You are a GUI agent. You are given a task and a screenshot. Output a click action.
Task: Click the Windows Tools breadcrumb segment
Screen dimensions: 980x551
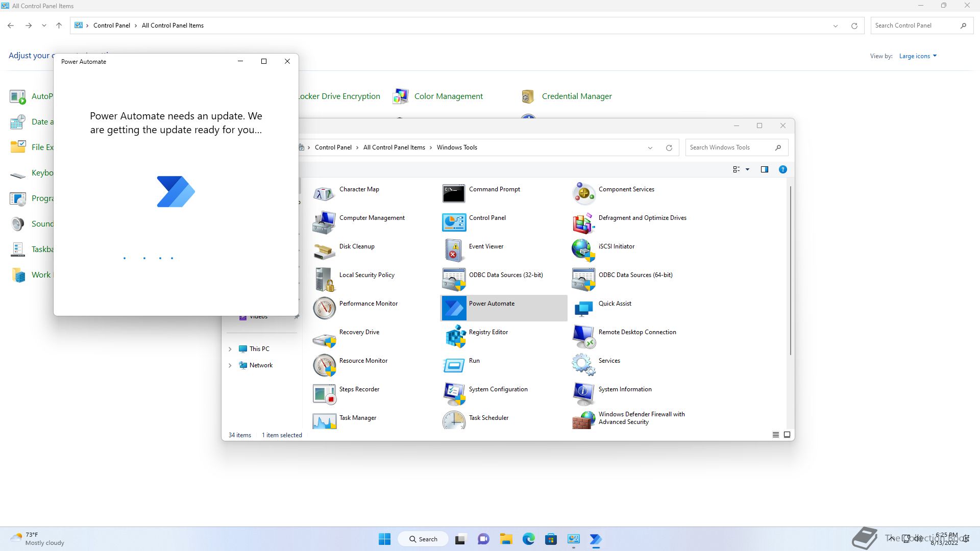pos(457,147)
